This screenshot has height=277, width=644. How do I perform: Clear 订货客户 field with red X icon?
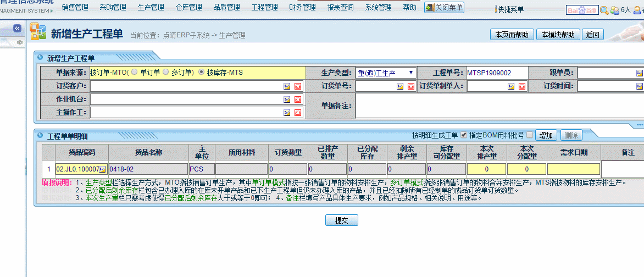click(x=298, y=86)
